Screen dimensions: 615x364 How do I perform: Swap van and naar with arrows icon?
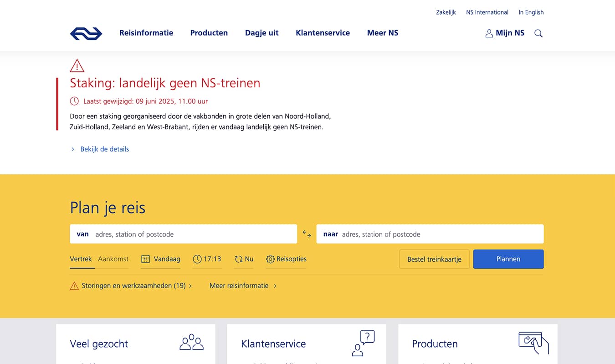pyautogui.click(x=307, y=234)
